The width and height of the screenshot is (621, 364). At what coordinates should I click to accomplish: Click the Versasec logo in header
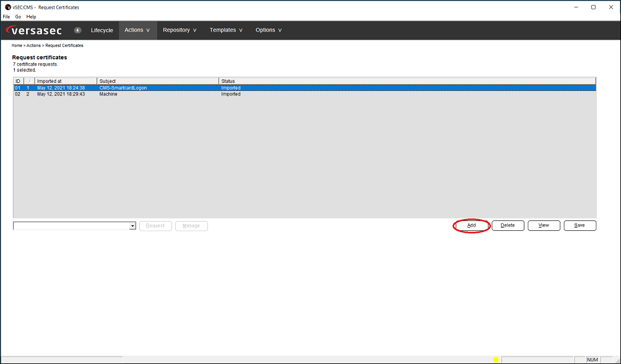pos(36,30)
